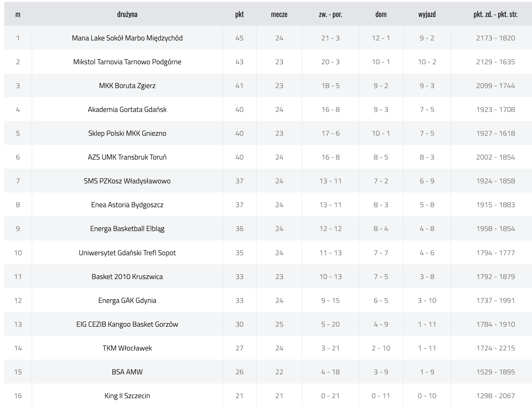
Task: Click Enea Astoria Bydgoszcz team name
Action: (127, 205)
